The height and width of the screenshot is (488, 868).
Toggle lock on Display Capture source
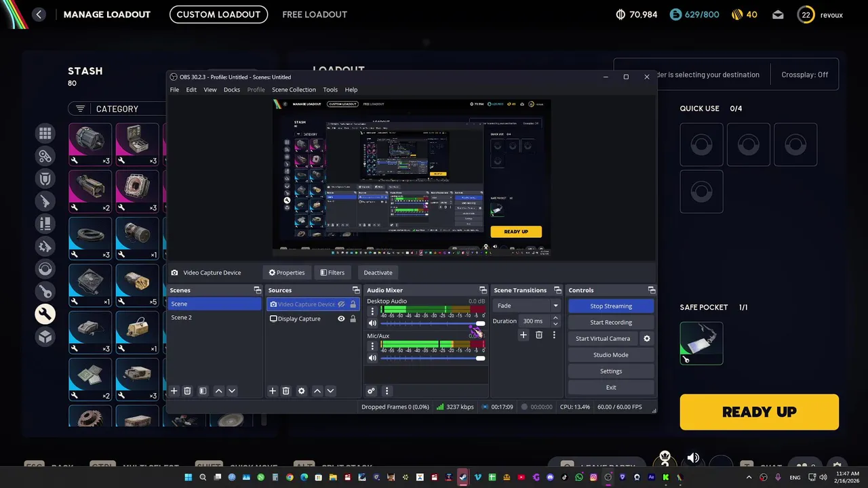point(353,319)
